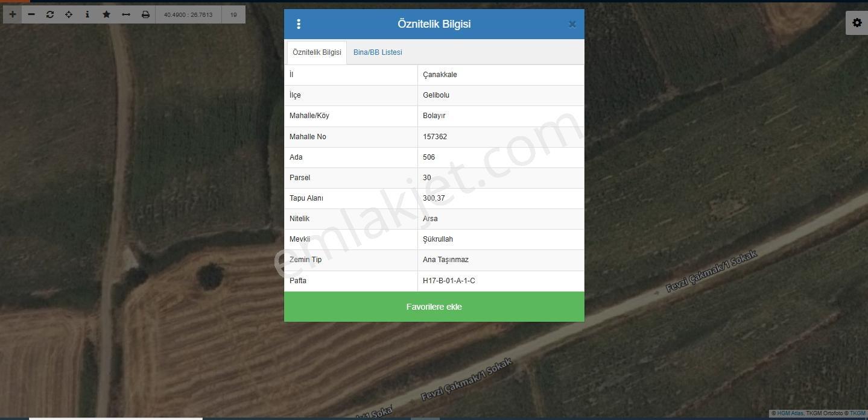Screen dimensions: 868x420
Task: Click the Favorilere ekle button
Action: (434, 307)
